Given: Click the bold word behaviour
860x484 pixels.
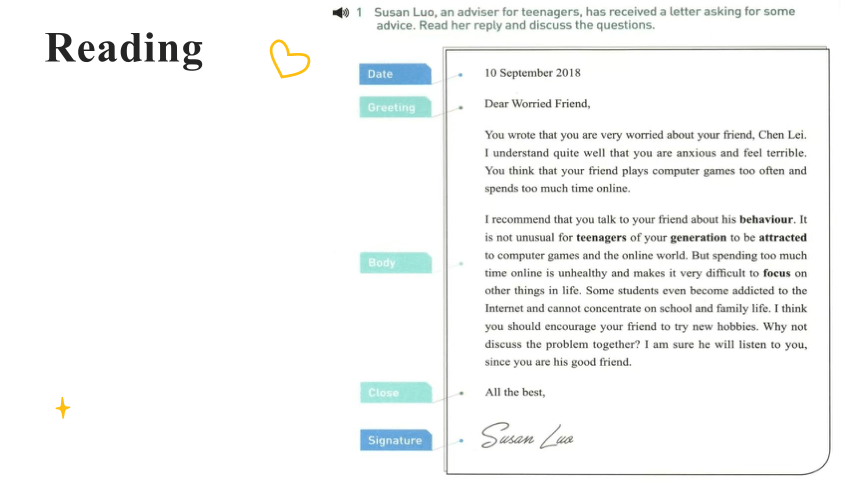Looking at the screenshot, I should [x=766, y=220].
